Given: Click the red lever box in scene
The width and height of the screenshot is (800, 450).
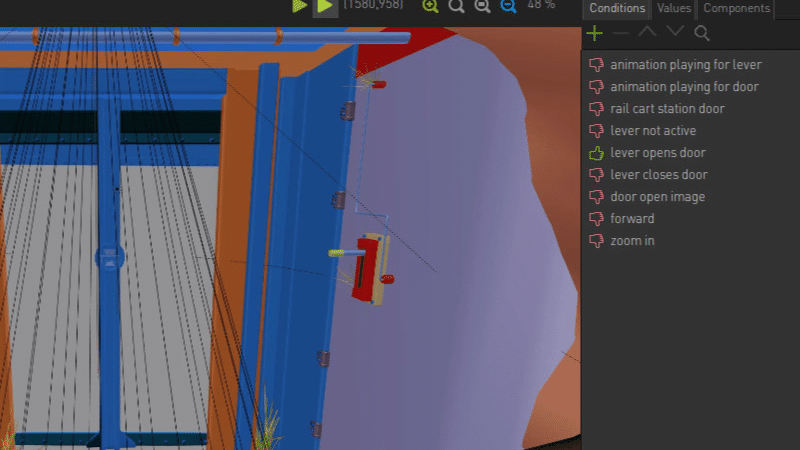Looking at the screenshot, I should tap(365, 270).
